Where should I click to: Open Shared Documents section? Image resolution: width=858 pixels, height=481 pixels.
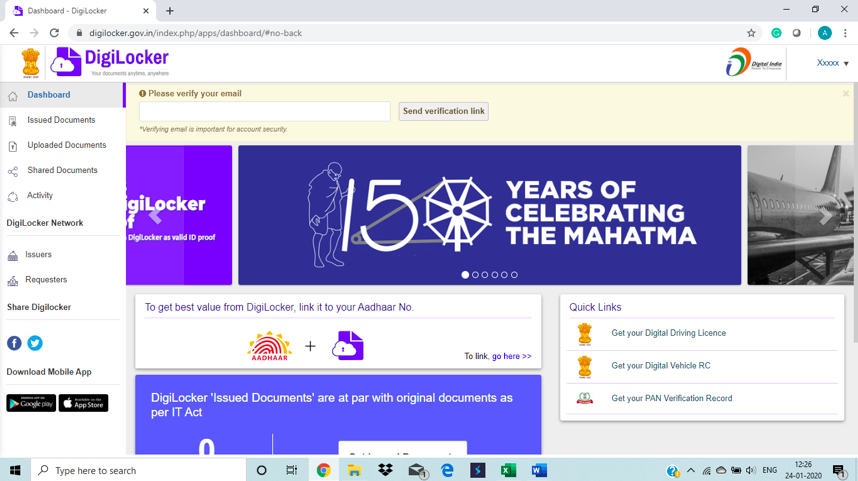(62, 170)
